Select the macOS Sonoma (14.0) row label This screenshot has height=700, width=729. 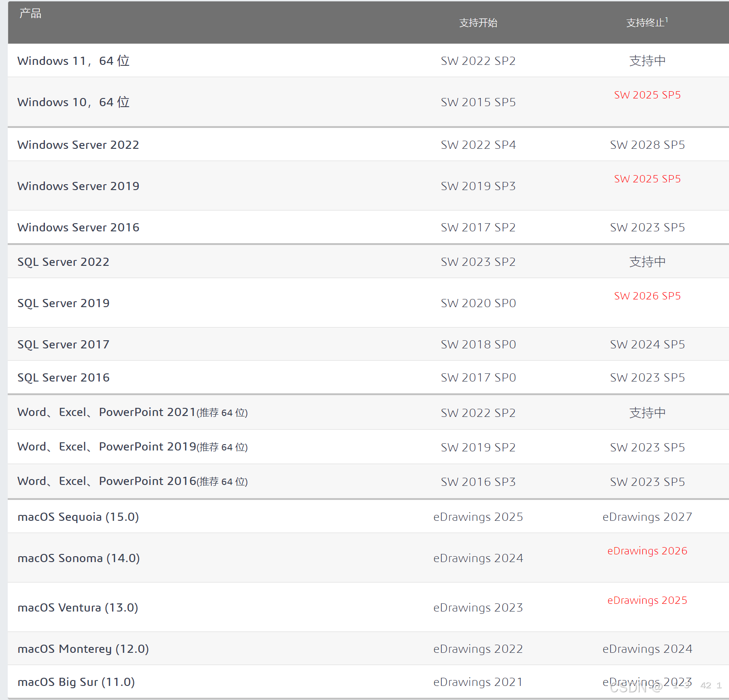click(78, 558)
